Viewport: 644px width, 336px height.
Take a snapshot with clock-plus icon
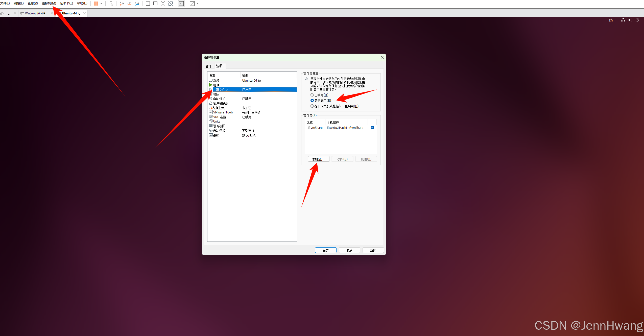pos(122,4)
